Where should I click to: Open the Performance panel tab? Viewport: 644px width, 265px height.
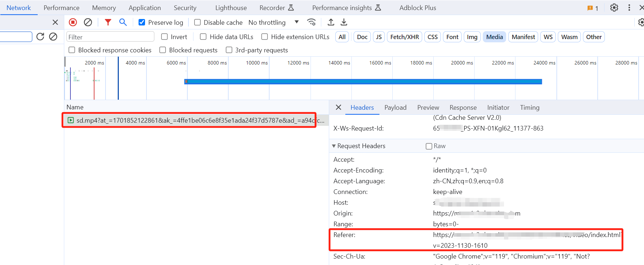tap(61, 8)
